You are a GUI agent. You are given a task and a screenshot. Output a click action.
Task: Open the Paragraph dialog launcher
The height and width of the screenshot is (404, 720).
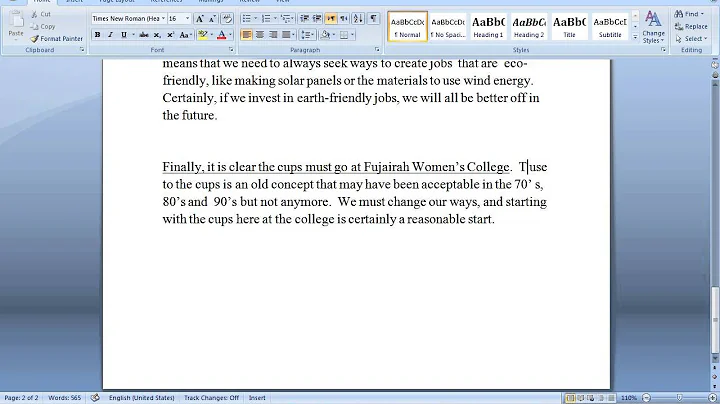click(x=377, y=50)
